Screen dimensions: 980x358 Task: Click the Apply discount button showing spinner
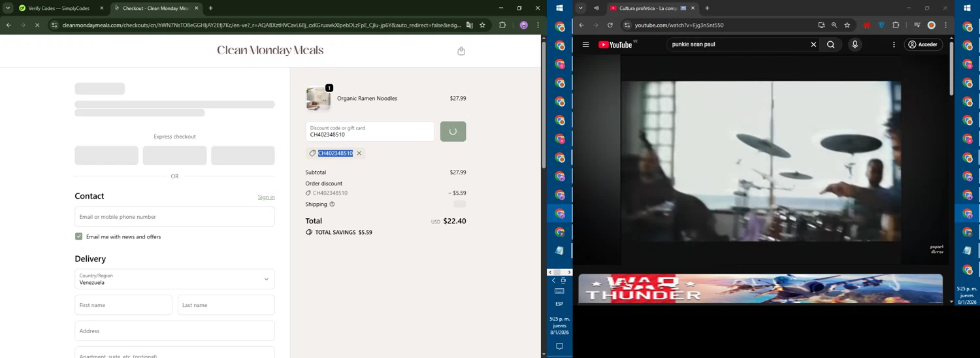click(x=453, y=131)
